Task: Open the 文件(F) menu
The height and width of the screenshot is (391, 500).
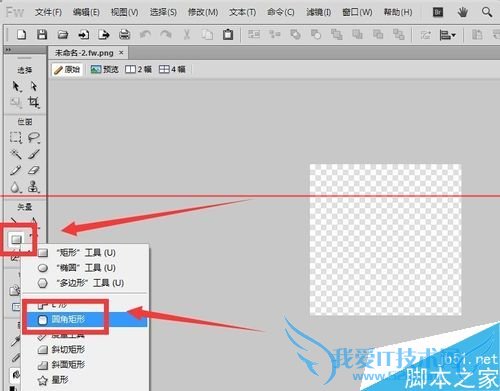Action: pyautogui.click(x=48, y=12)
